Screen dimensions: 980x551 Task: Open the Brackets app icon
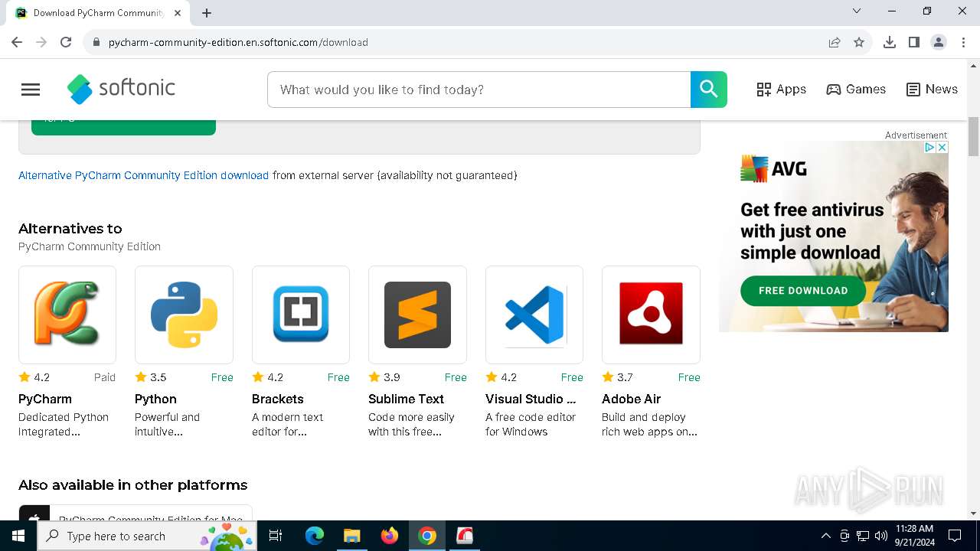click(301, 315)
